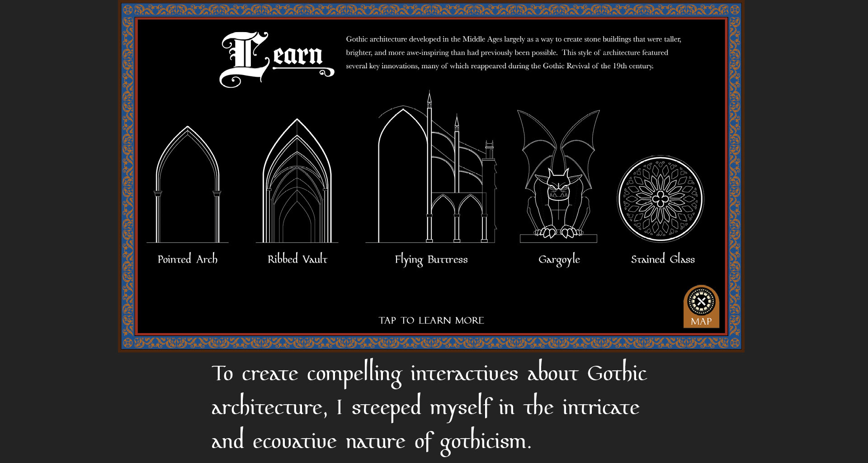Tap the Stained Glass rose window
The height and width of the screenshot is (463, 868).
pos(660,199)
